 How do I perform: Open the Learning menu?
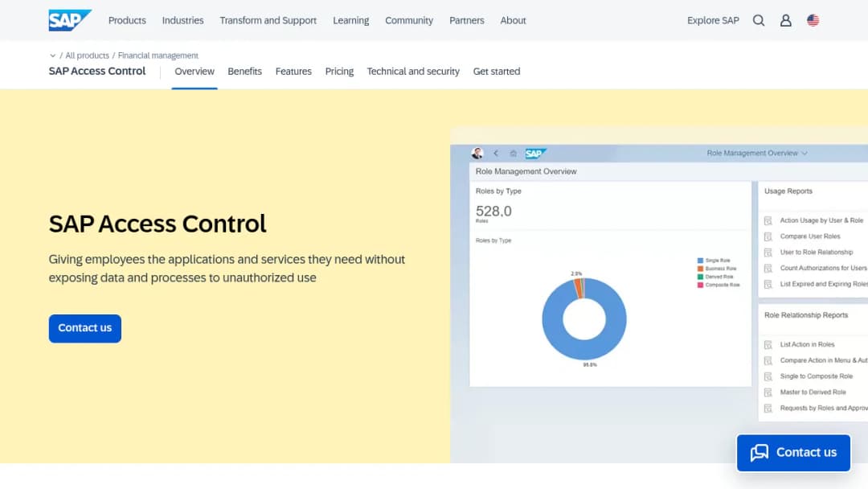(x=351, y=20)
